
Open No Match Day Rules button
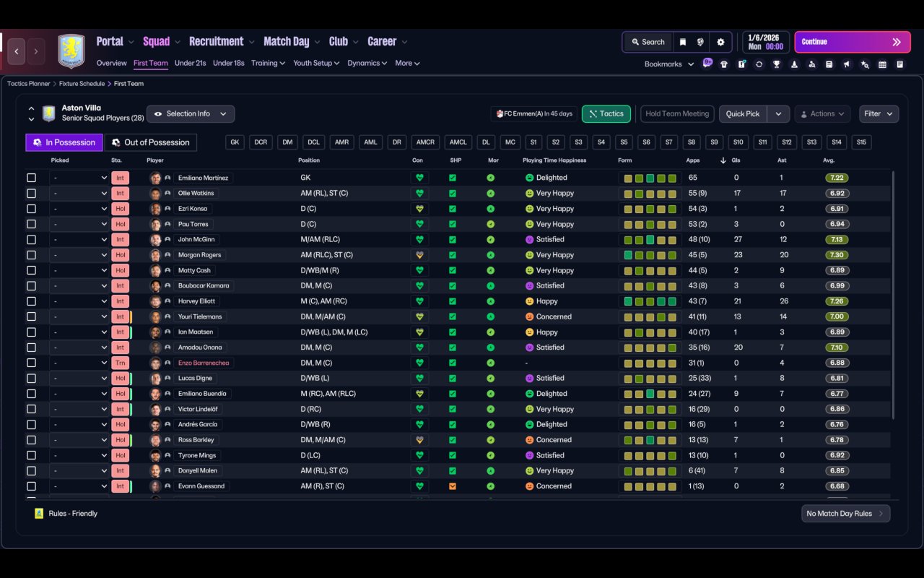(846, 514)
